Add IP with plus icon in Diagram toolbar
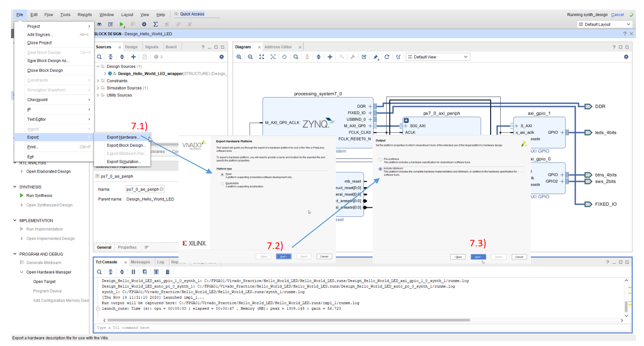Viewport: 644px width, 346px height. click(330, 57)
